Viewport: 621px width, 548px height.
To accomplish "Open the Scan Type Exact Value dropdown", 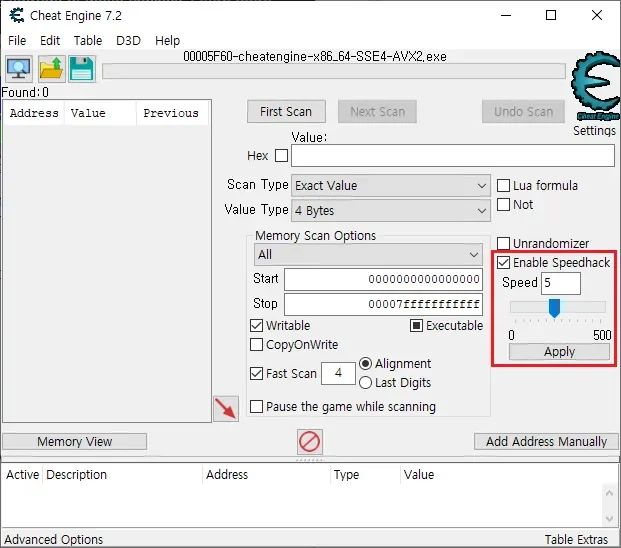I will [x=391, y=185].
